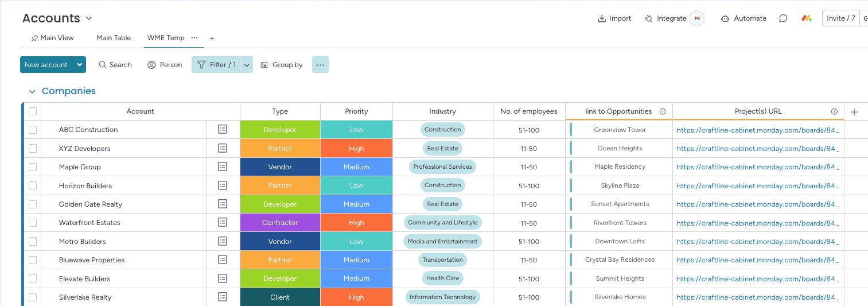Click the monday.com colorful logo icon

[x=807, y=18]
